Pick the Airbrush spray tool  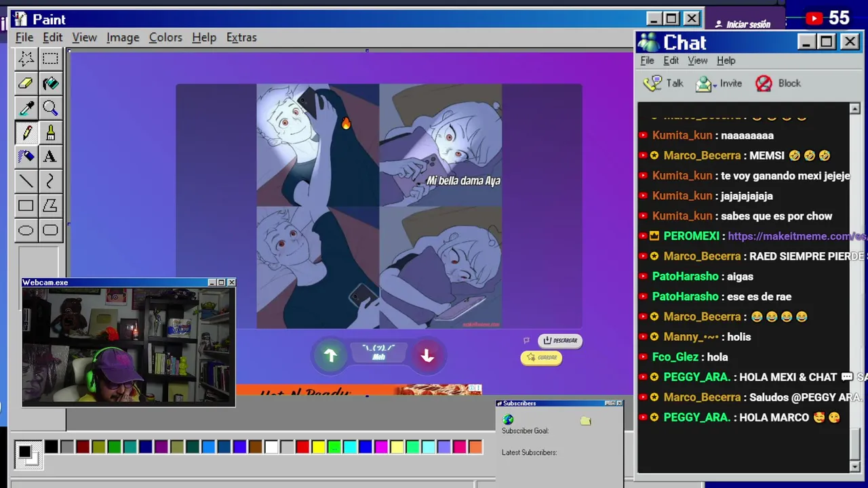click(26, 157)
